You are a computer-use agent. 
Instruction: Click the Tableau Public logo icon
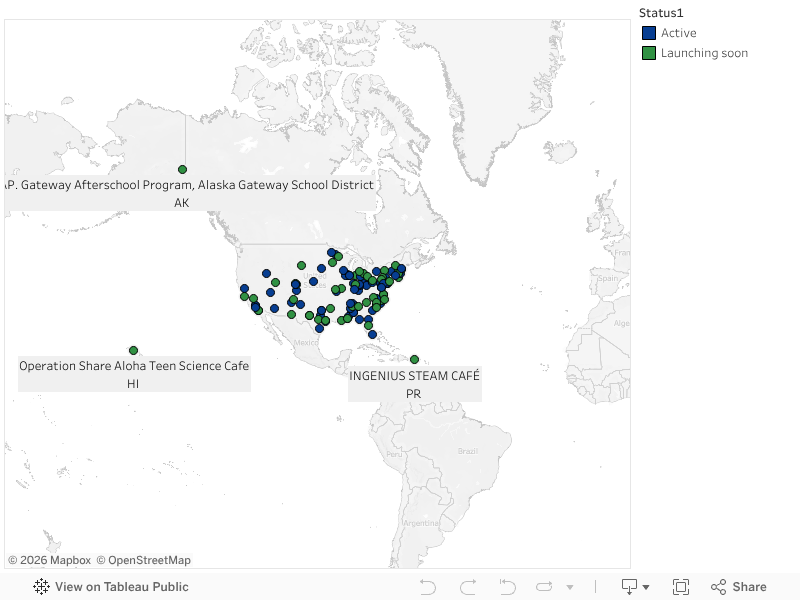[x=39, y=587]
